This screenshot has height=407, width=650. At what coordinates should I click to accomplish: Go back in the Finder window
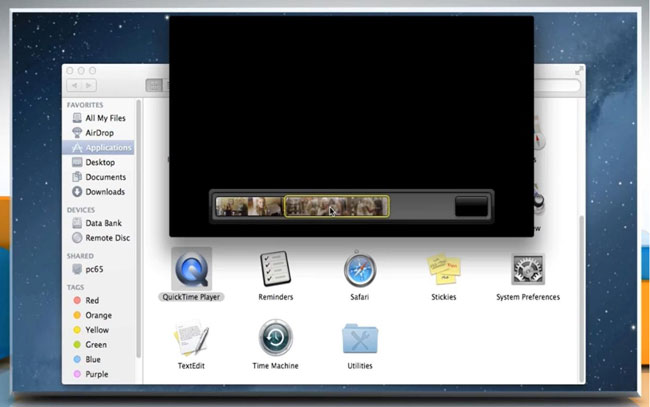click(74, 85)
